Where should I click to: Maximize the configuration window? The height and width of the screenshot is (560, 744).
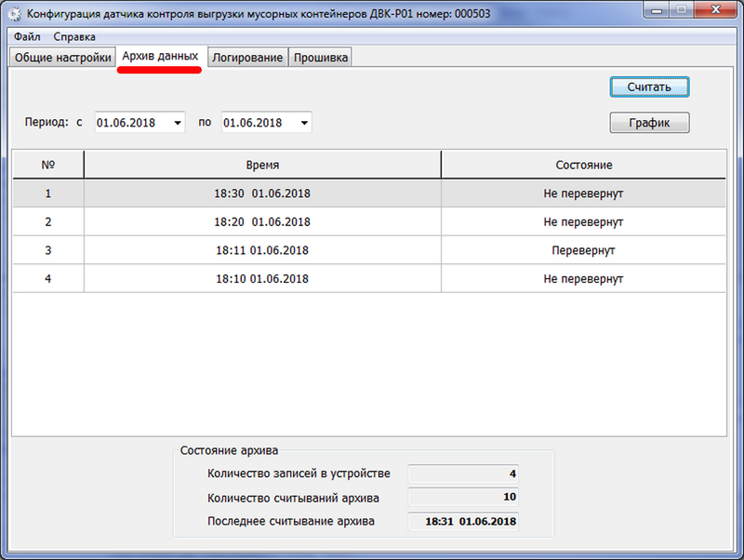[x=682, y=10]
